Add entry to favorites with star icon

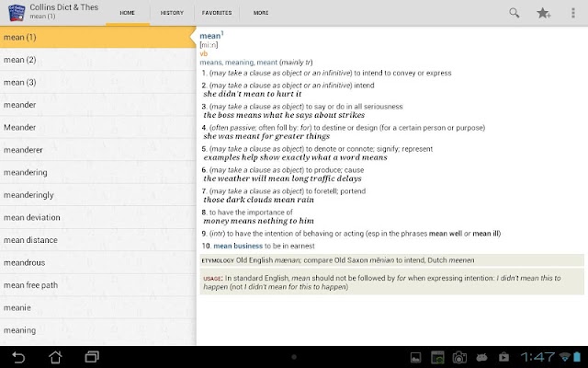(543, 13)
